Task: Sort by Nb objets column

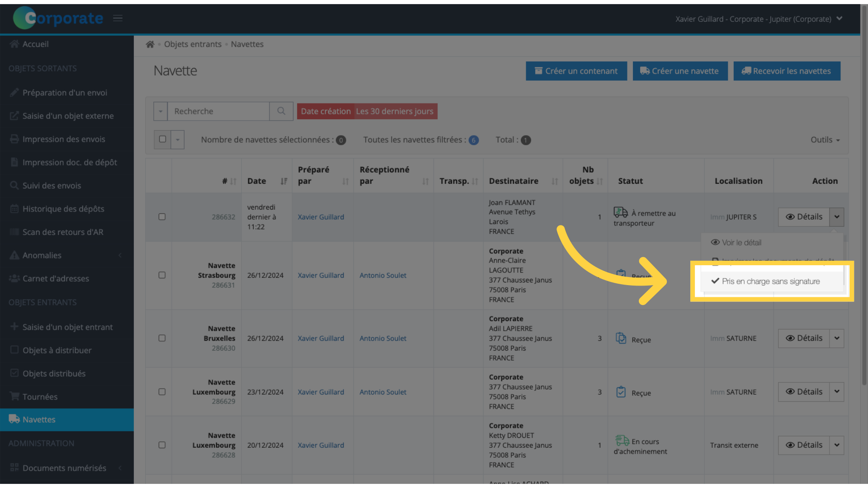Action: (600, 181)
